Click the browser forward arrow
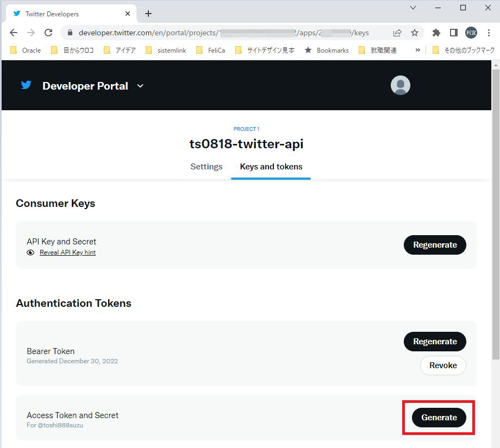Screen dimensions: 500x448 point(31,33)
